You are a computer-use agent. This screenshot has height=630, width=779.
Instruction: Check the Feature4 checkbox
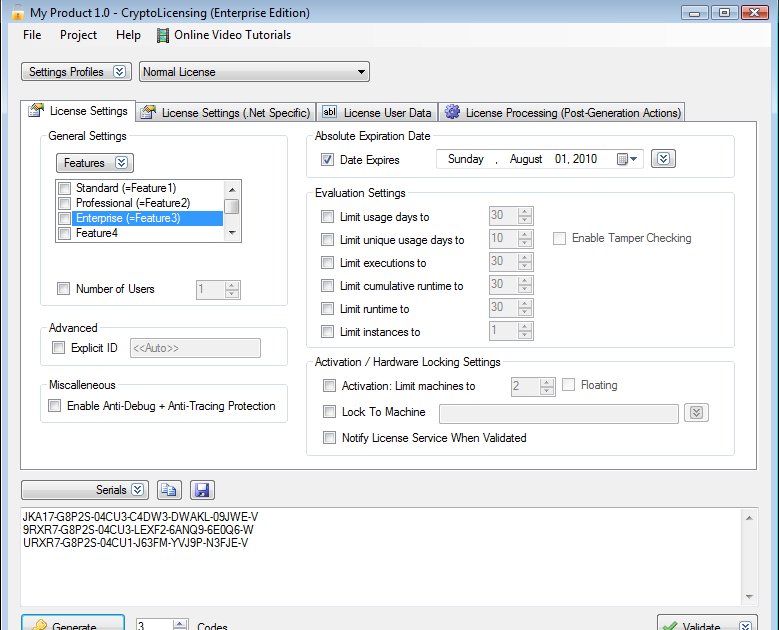[65, 233]
